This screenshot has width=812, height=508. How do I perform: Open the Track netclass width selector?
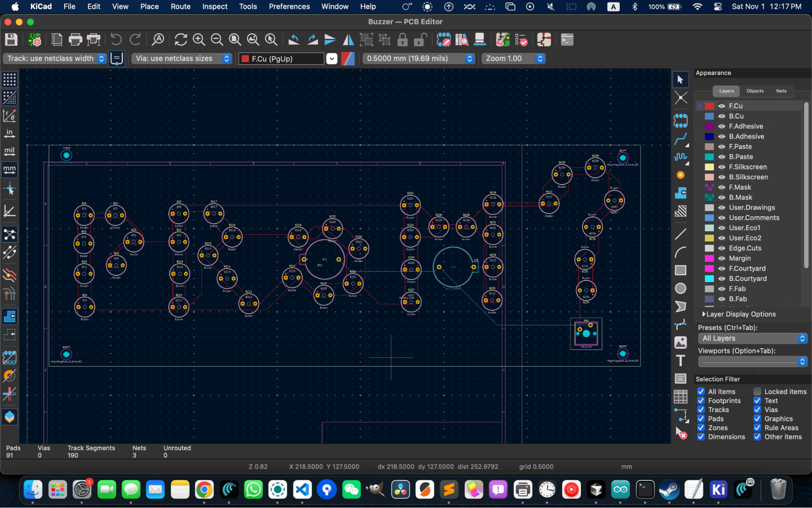pyautogui.click(x=56, y=59)
